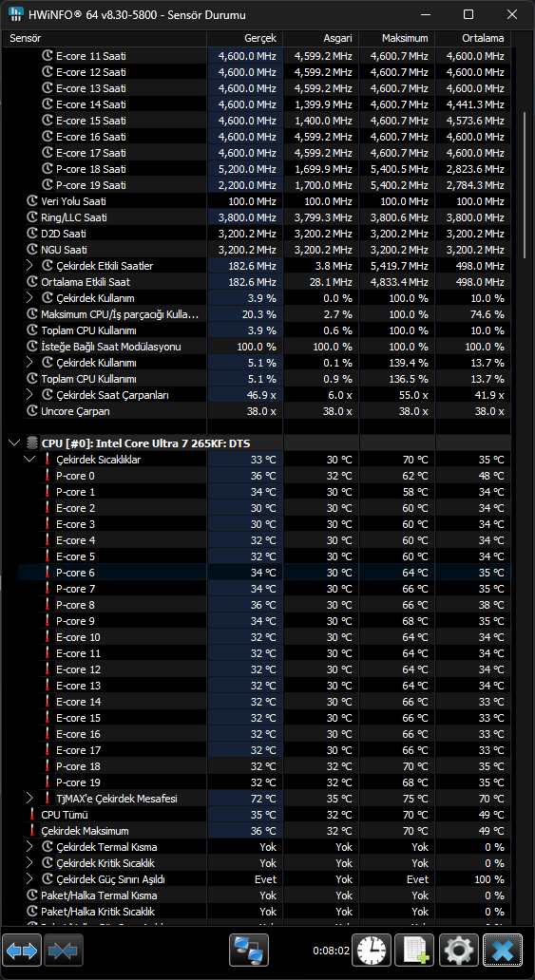
Task: Click the clock icon beside Ring/LLC Saati
Action: point(32,217)
